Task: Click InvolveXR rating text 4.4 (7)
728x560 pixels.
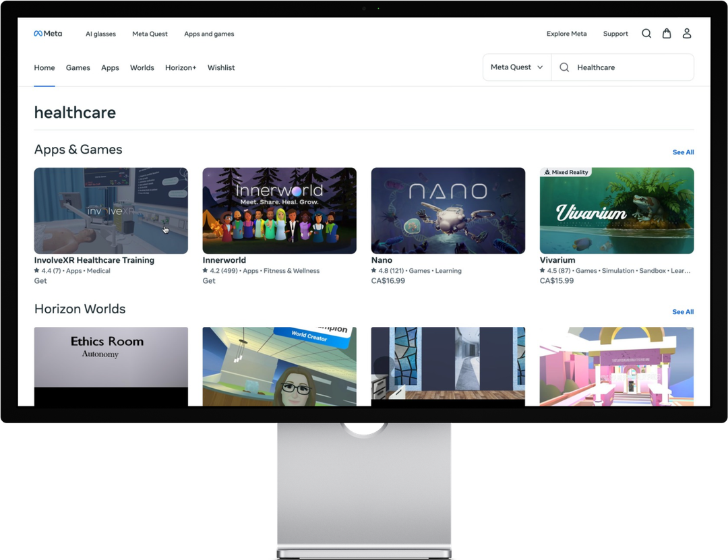Action: coord(51,271)
